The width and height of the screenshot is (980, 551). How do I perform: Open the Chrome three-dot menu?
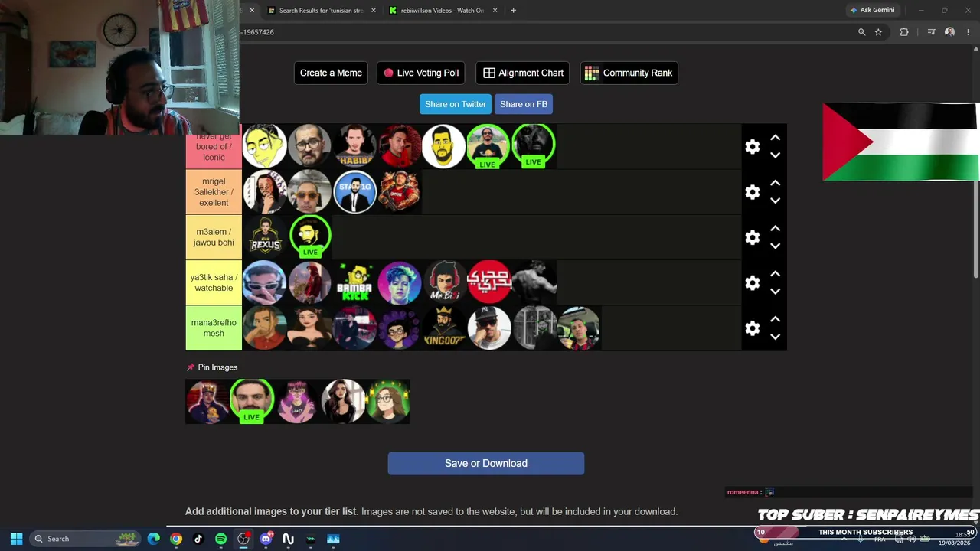point(968,32)
